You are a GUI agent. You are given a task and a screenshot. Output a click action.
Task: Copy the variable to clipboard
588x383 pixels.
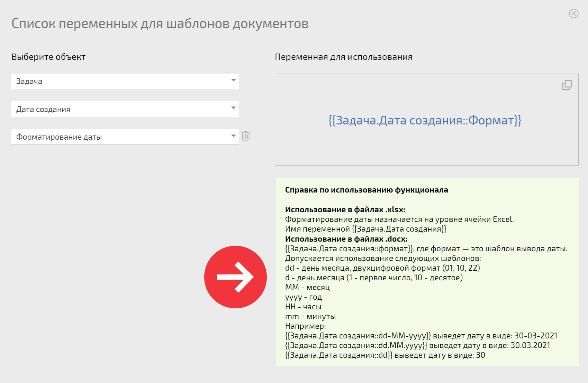point(567,85)
